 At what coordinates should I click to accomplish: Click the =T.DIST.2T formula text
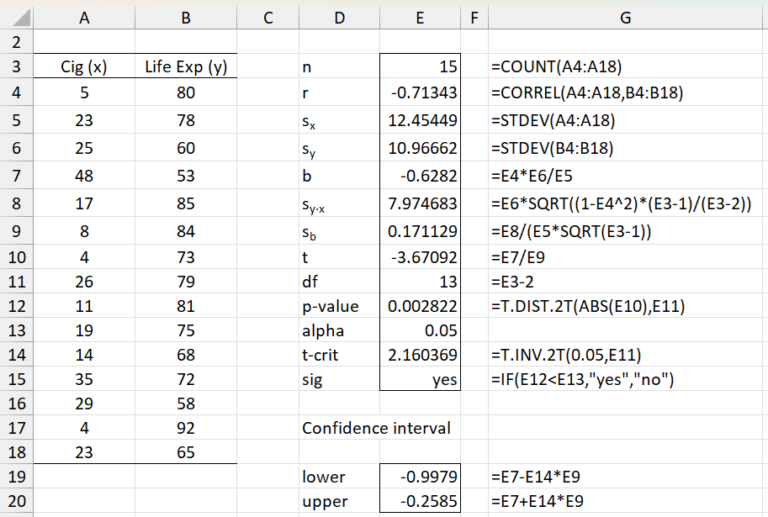[x=588, y=306]
